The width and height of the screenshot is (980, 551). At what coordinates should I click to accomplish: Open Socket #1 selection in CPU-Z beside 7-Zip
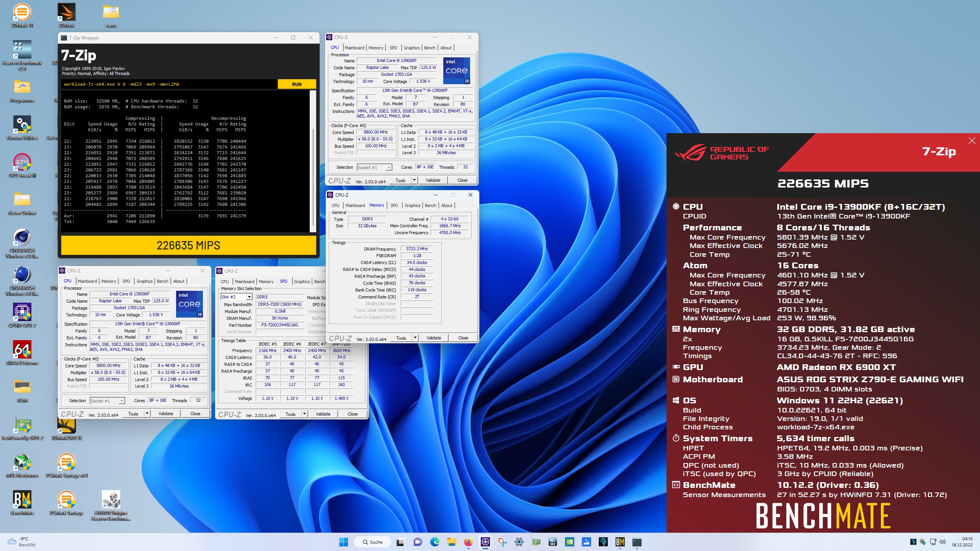tap(374, 167)
